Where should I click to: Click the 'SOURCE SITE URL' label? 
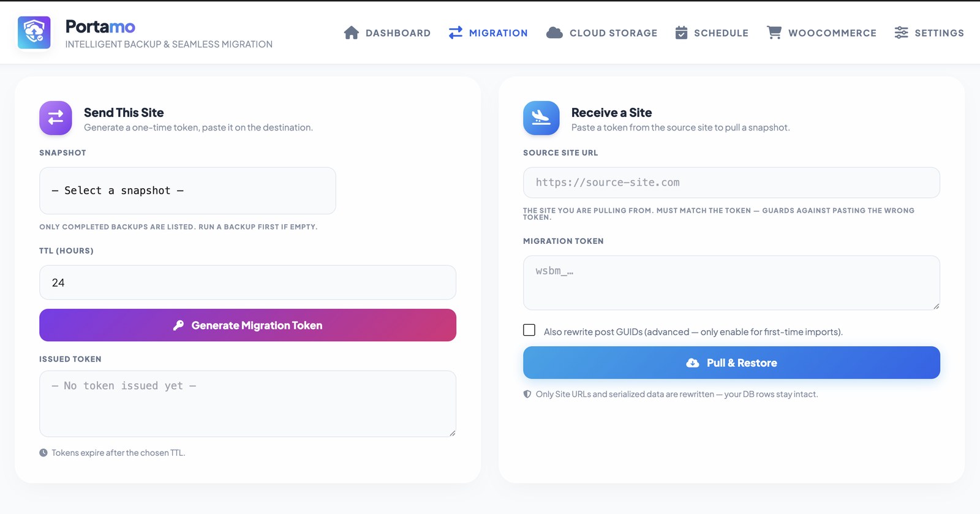click(560, 153)
